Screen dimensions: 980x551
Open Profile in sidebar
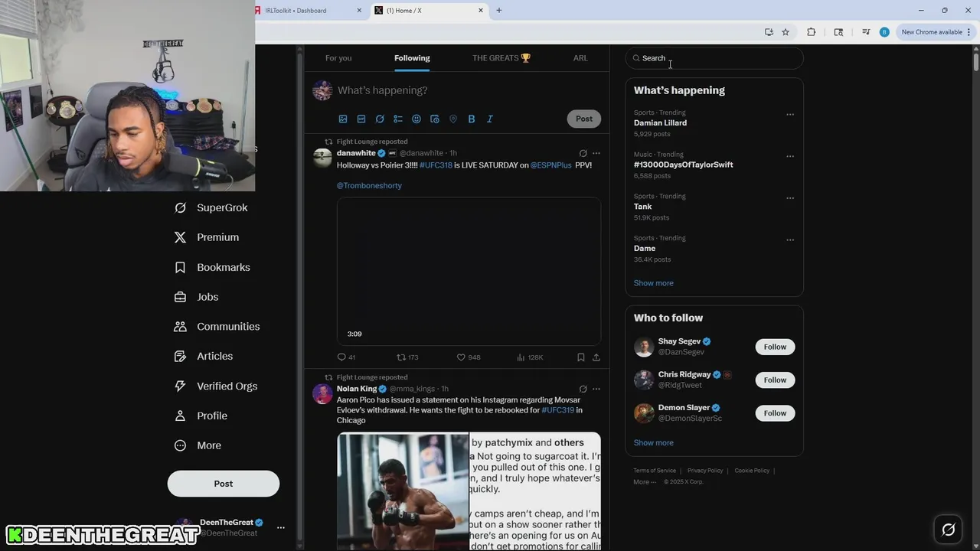pyautogui.click(x=201, y=416)
